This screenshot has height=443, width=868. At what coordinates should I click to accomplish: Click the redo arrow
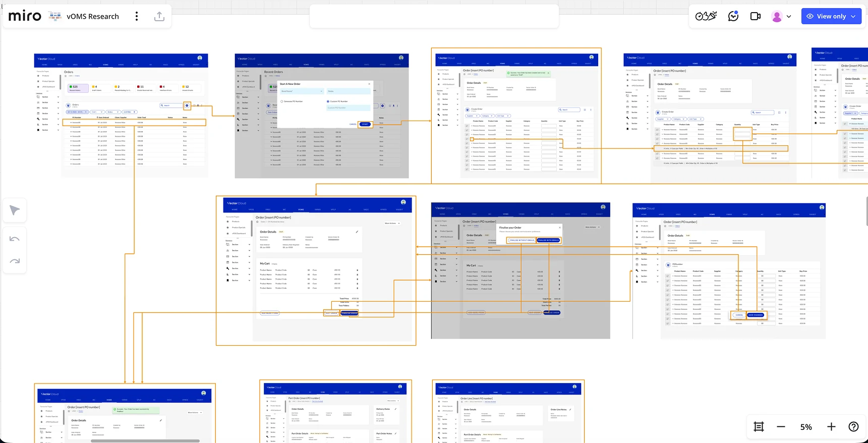pyautogui.click(x=15, y=261)
